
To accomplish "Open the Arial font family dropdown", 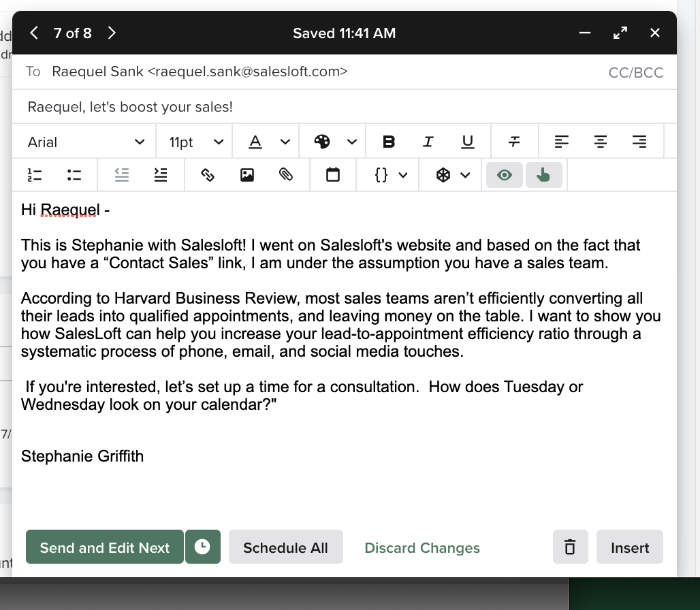I will (85, 142).
